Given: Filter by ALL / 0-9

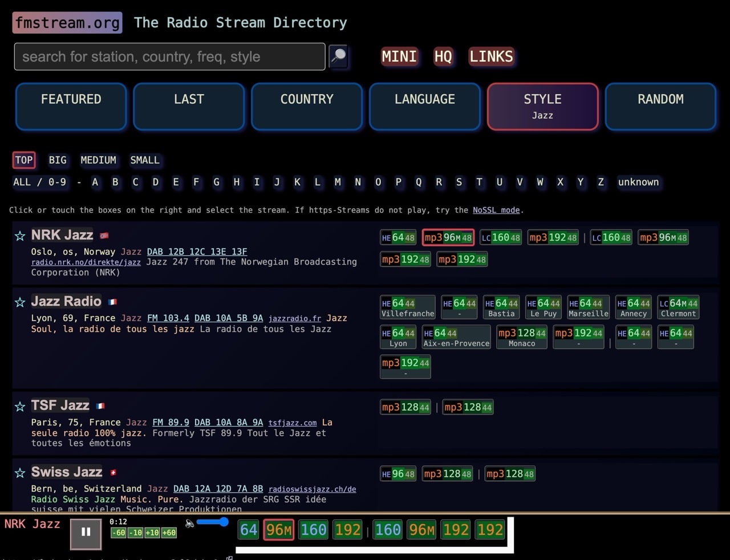Looking at the screenshot, I should [40, 182].
